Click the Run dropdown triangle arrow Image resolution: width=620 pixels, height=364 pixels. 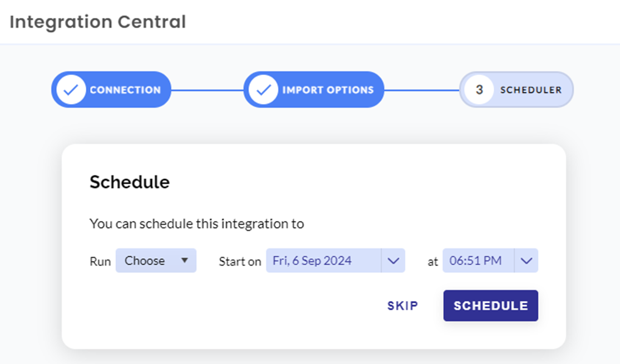(184, 260)
